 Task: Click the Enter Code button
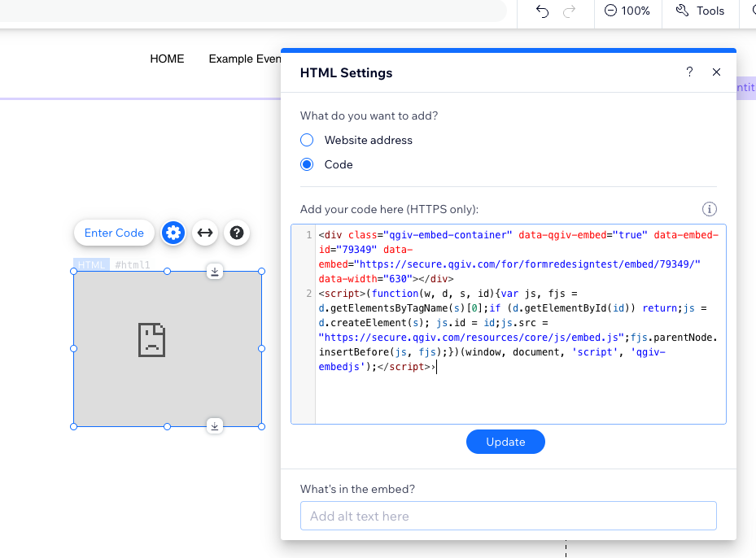[114, 233]
